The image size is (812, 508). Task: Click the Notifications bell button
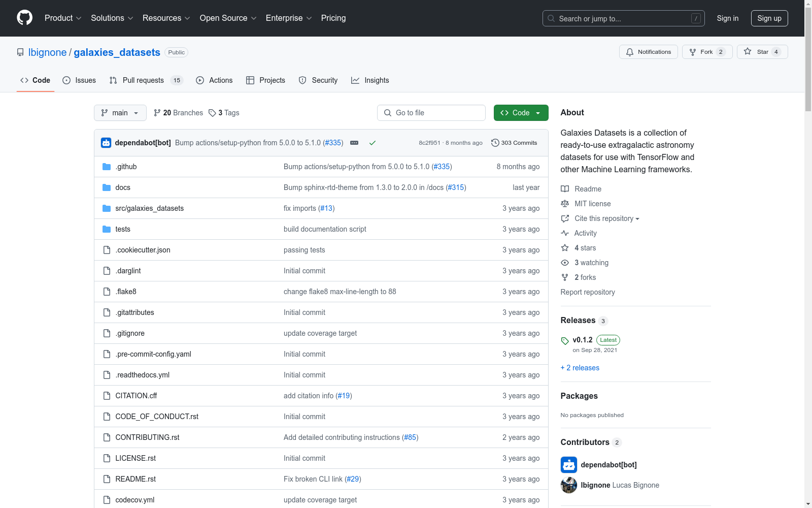point(649,52)
